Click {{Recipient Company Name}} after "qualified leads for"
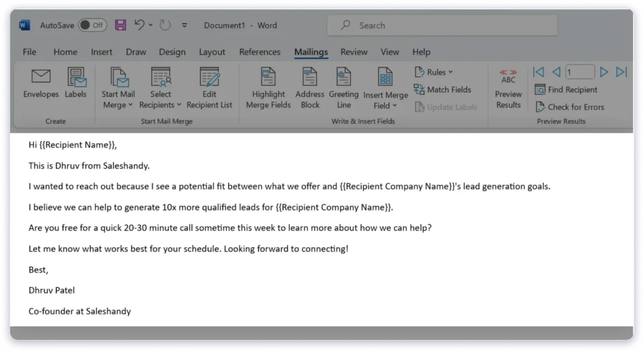This screenshot has width=644, height=352. 333,208
